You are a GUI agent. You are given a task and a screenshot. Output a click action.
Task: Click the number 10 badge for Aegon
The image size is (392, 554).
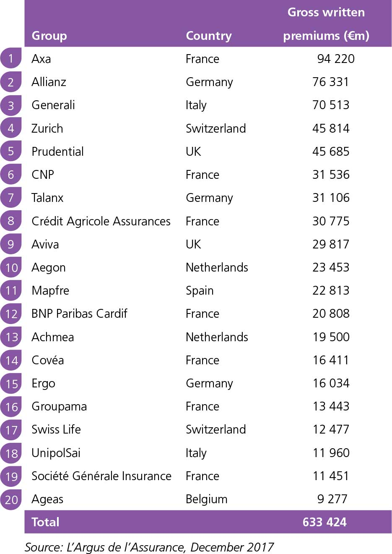[11, 267]
